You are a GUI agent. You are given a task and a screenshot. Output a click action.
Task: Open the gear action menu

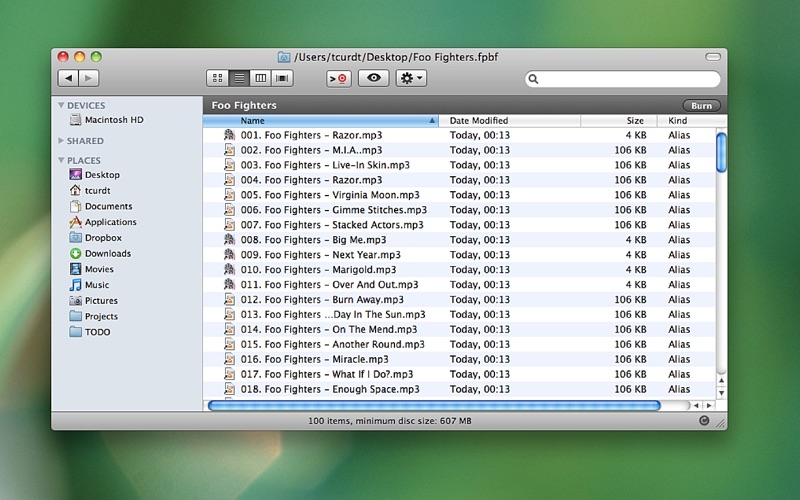(411, 78)
